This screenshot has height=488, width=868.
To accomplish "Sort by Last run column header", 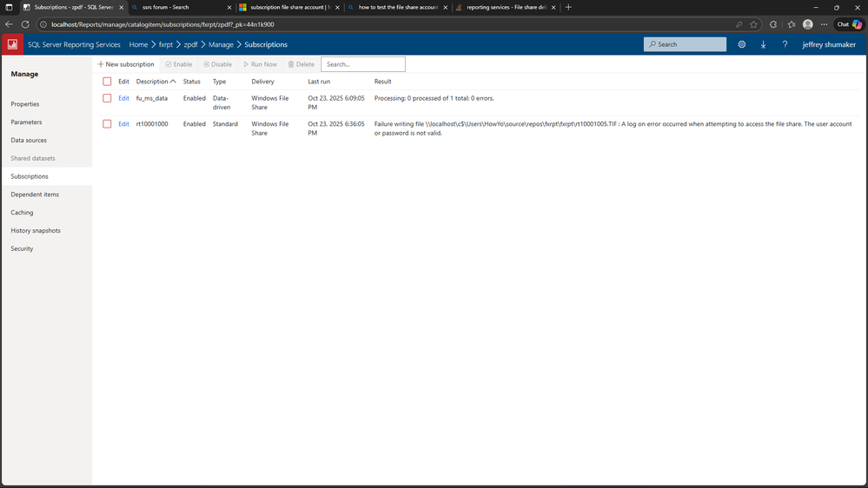I will pyautogui.click(x=319, y=82).
